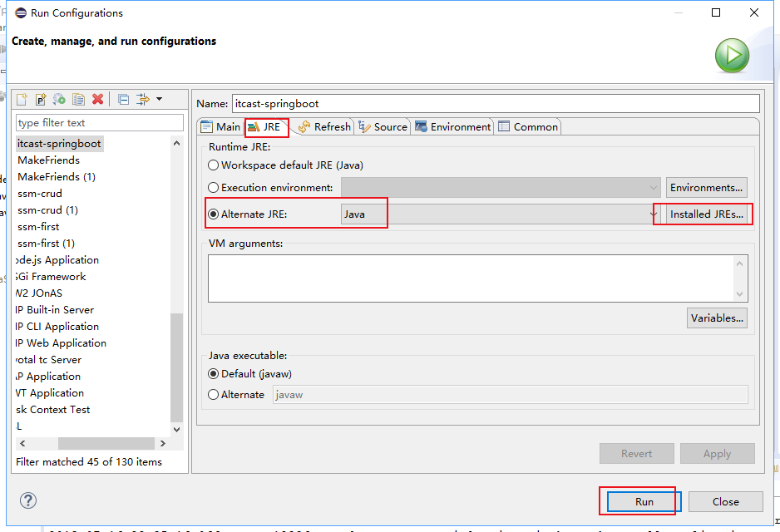Click the New launch configuration icon

22,99
